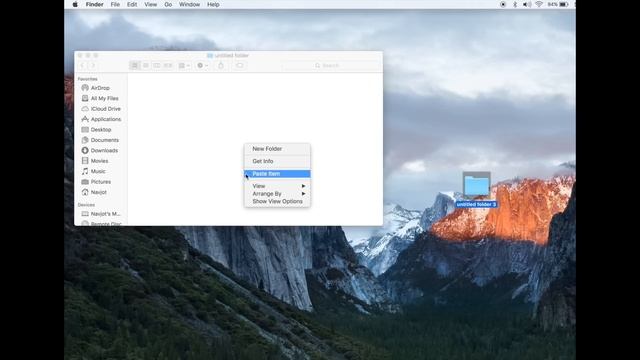Image resolution: width=640 pixels, height=360 pixels.
Task: Click the battery status indicator
Action: (x=558, y=4)
